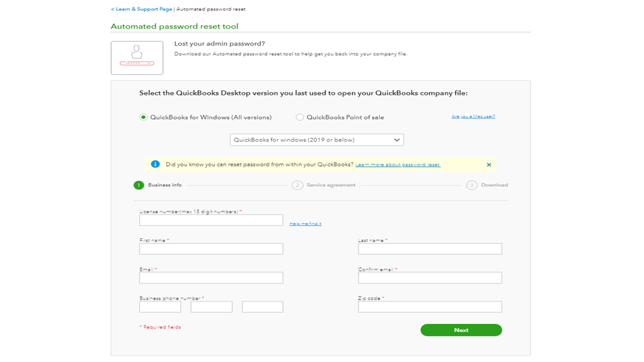Click into the First name field

211,249
